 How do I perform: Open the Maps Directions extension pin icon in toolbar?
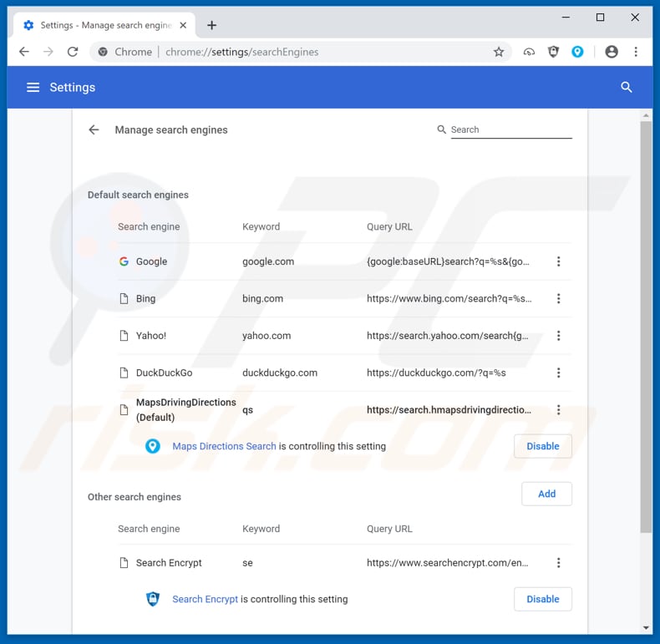coord(577,52)
